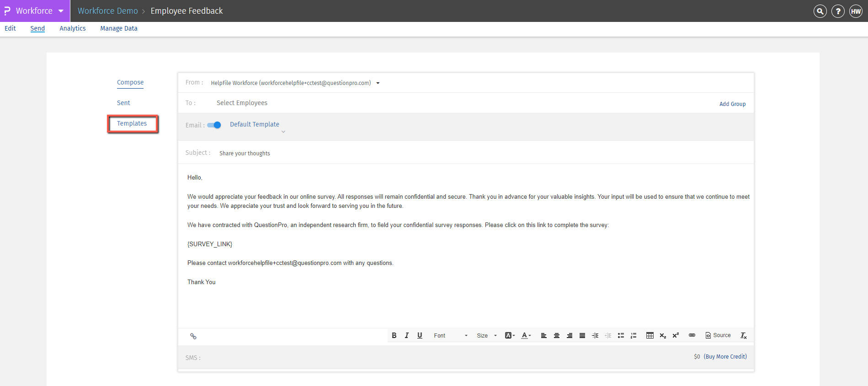Switch to the Edit tab
This screenshot has height=386, width=868.
click(x=10, y=28)
